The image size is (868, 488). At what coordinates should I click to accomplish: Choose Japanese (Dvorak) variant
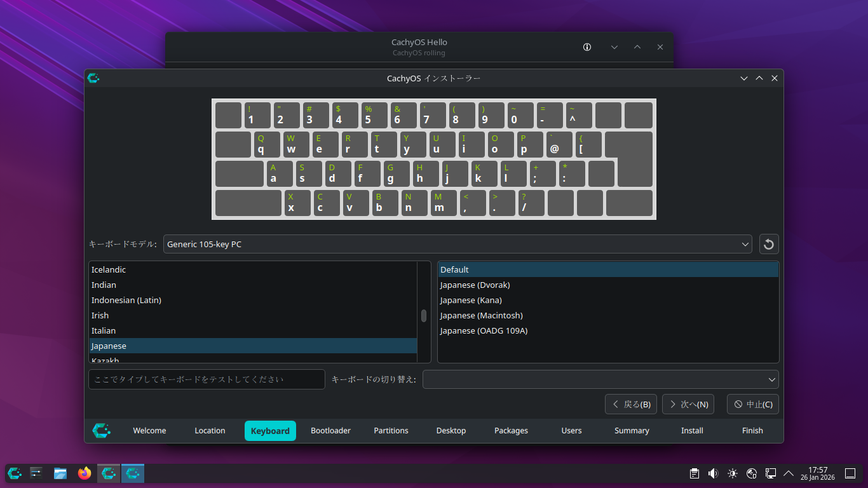coord(608,285)
